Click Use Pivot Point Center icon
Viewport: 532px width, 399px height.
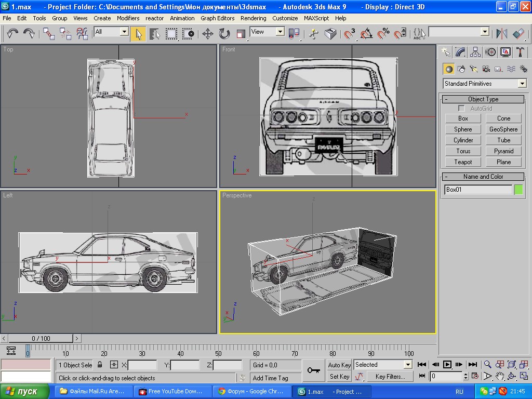click(294, 34)
